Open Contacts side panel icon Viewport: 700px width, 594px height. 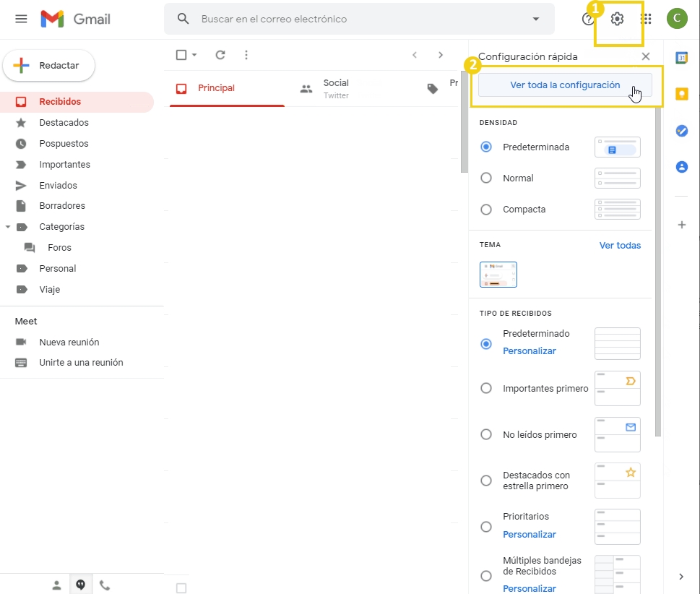tap(681, 167)
